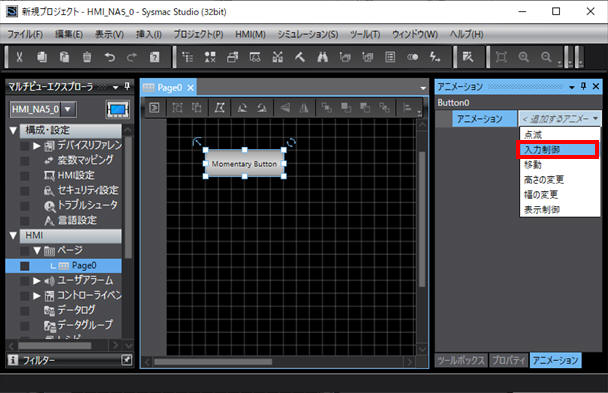This screenshot has width=608, height=393.
Task: Click the Paste clipboard icon
Action: (64, 57)
